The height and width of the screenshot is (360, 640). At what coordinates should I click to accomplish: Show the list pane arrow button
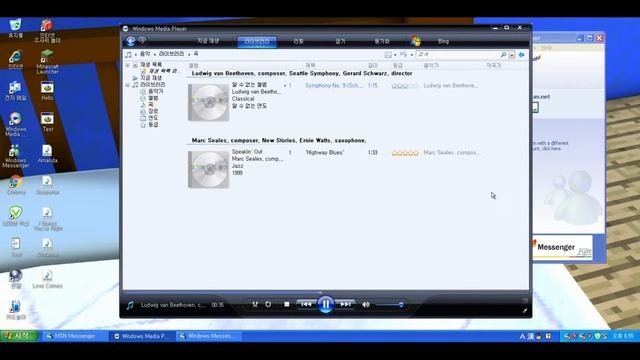point(521,55)
